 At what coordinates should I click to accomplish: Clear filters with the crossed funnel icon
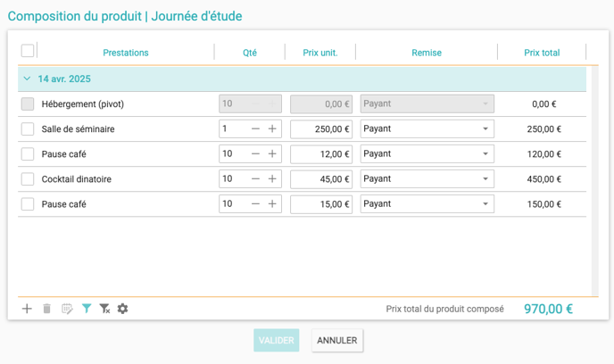pyautogui.click(x=104, y=309)
